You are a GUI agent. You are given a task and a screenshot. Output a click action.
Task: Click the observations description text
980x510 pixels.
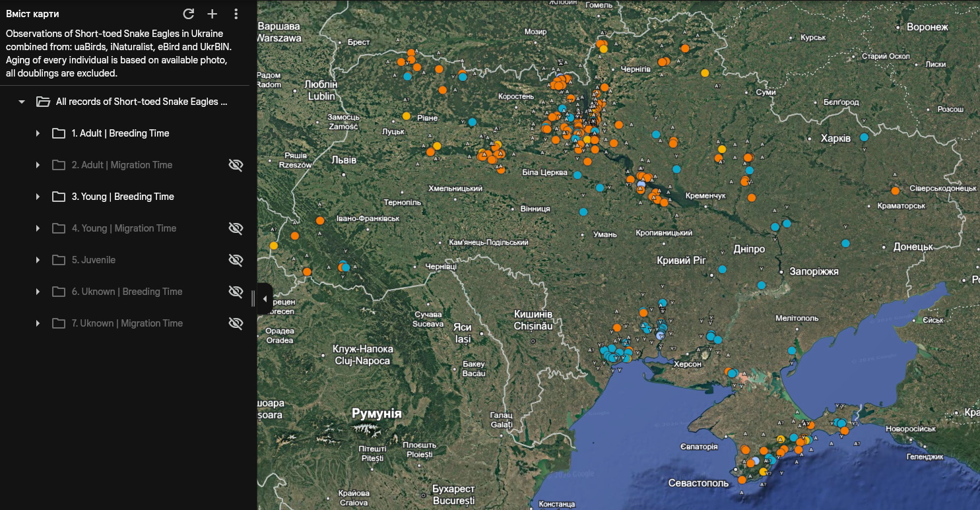(119, 53)
